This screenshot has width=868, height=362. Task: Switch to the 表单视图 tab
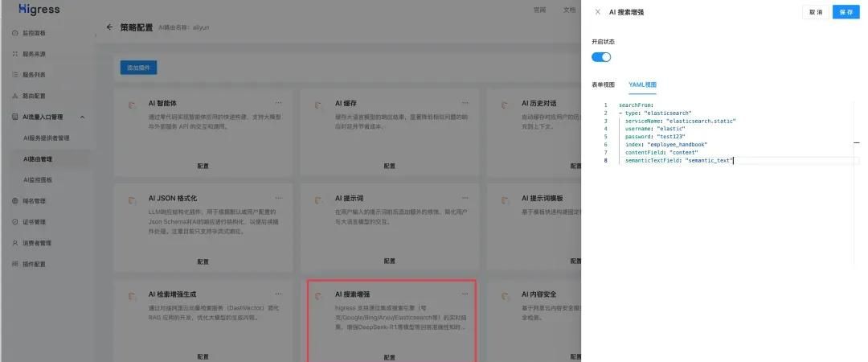click(x=603, y=84)
